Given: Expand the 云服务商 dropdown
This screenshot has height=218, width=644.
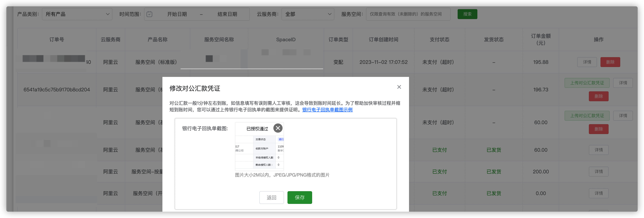Looking at the screenshot, I should (308, 14).
